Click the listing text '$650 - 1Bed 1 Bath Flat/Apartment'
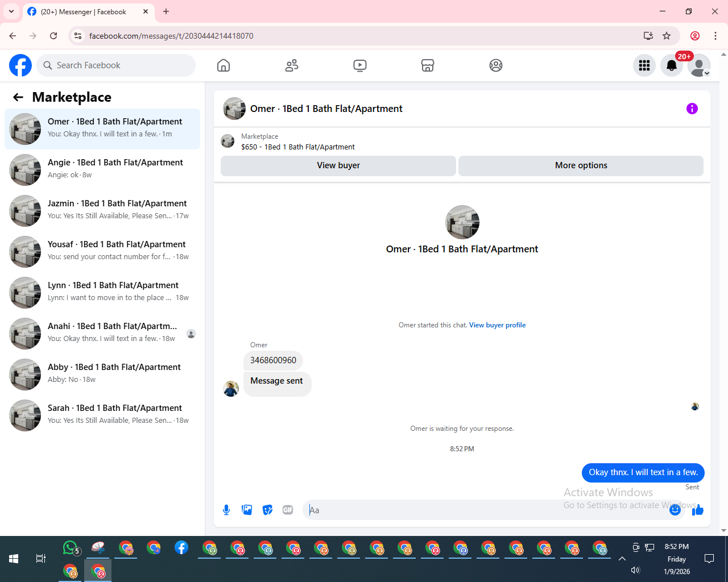Viewport: 728px width, 582px height. (x=298, y=147)
